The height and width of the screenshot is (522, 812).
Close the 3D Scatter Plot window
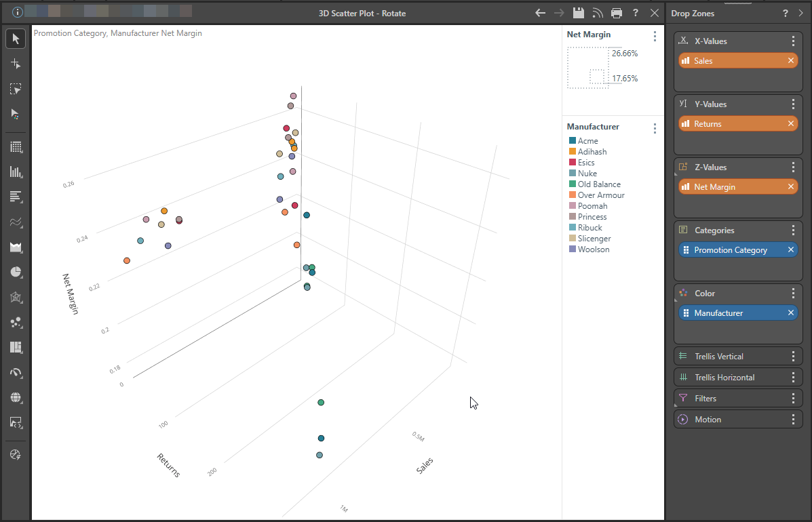pos(655,13)
